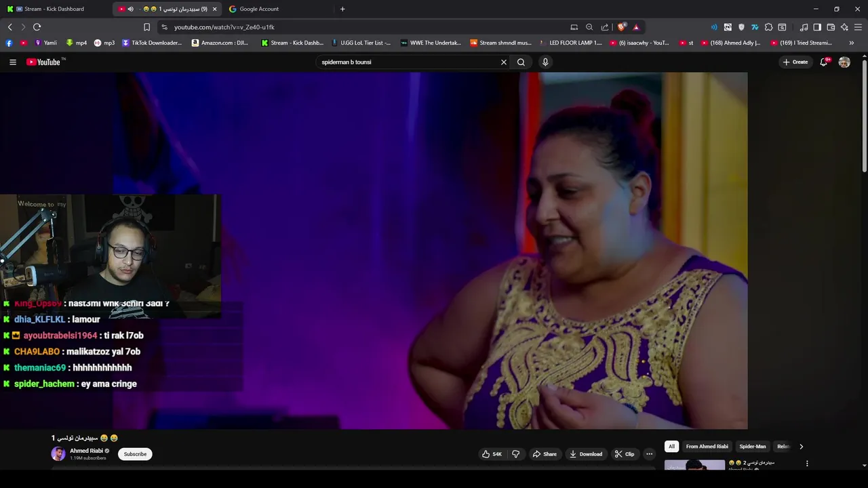Open the Facebook bookmark
The height and width of the screenshot is (488, 868).
(9, 43)
